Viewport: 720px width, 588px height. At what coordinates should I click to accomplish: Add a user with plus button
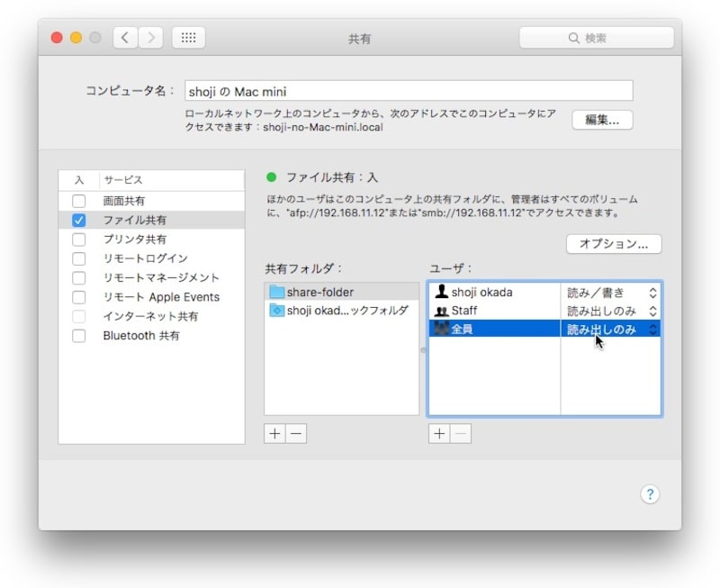pyautogui.click(x=439, y=433)
